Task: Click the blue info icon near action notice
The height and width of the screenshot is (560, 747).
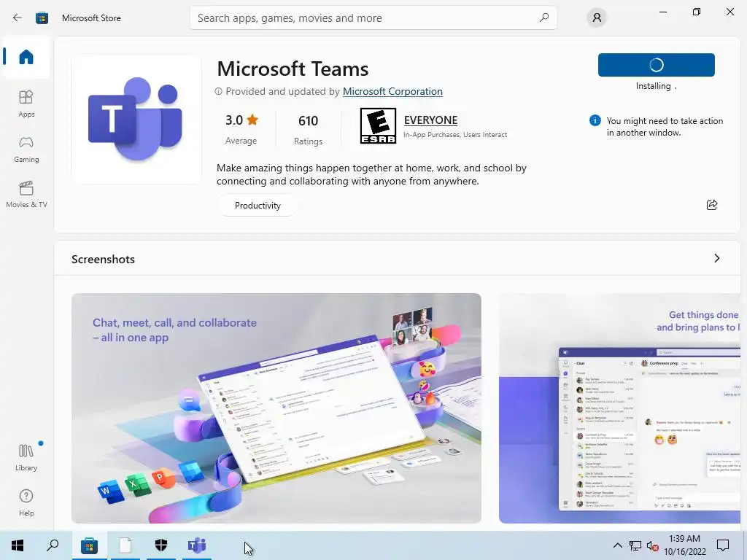Action: [595, 120]
